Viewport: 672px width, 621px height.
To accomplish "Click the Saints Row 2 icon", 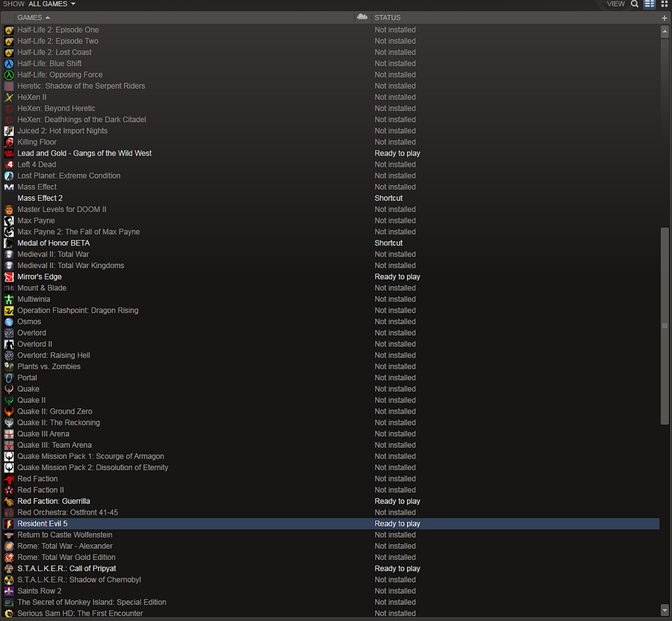I will tap(9, 591).
